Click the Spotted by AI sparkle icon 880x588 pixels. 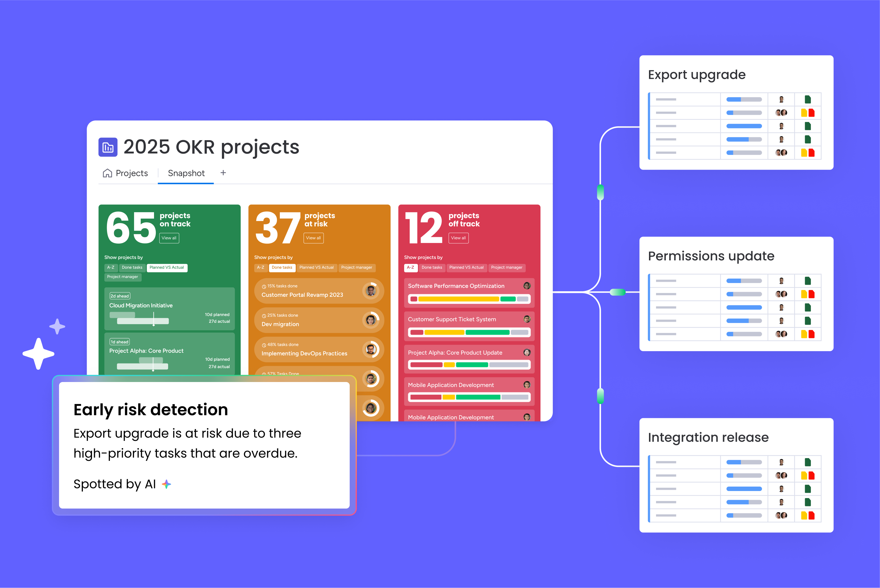pos(166,484)
